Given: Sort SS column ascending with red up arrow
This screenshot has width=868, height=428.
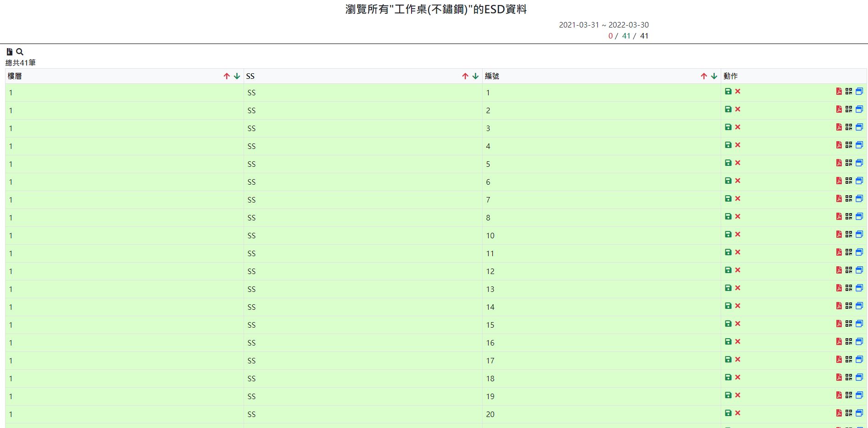Looking at the screenshot, I should [465, 77].
